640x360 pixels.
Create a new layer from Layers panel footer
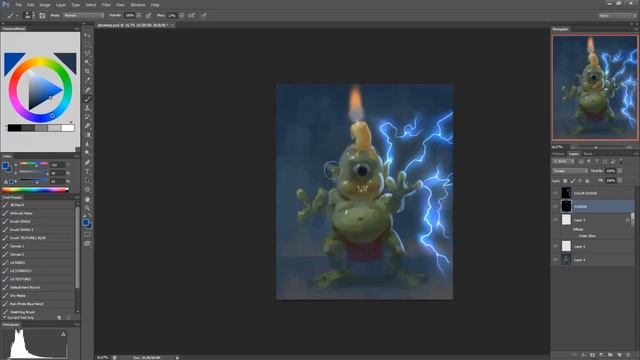[620, 356]
